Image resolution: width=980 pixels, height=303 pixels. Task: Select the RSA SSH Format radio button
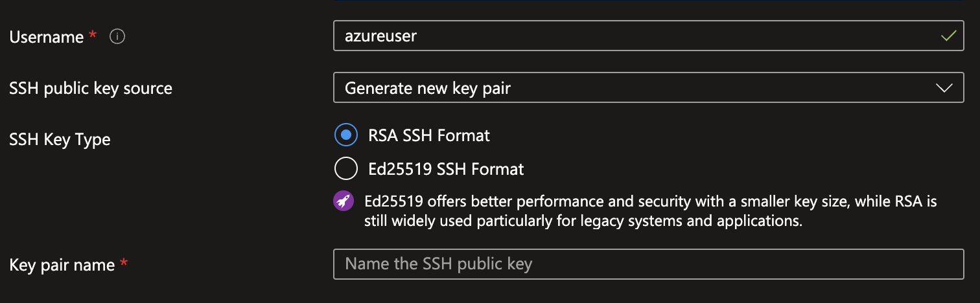[x=346, y=135]
